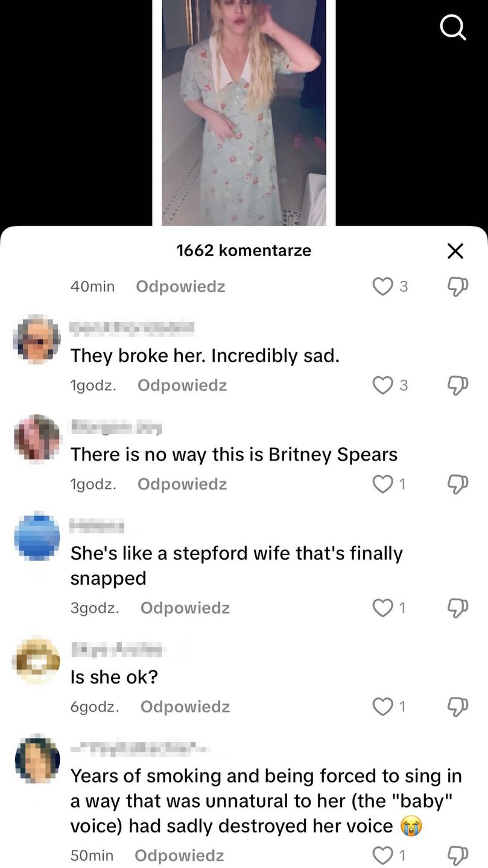Screen dimensions: 488x868
Task: Reply to 'They broke her. Incredibly sad.'
Action: [x=182, y=385]
